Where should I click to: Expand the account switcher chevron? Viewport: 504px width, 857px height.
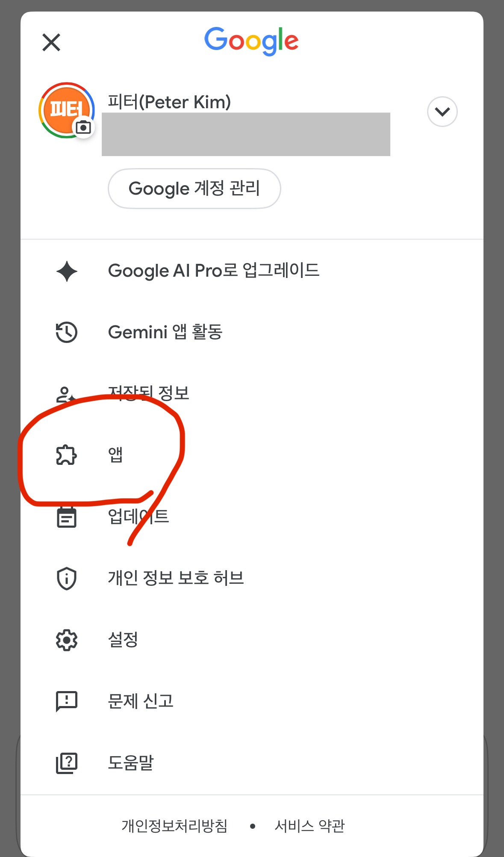click(442, 112)
